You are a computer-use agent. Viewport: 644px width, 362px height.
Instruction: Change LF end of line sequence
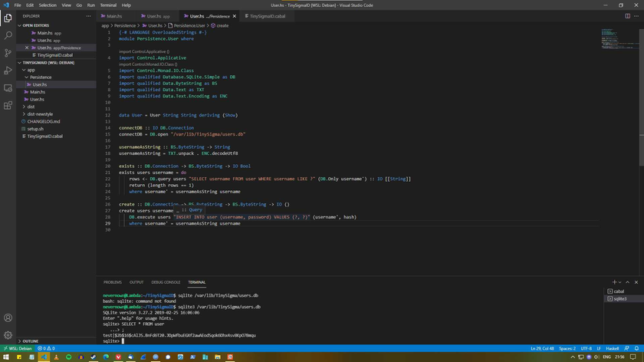coord(599,348)
